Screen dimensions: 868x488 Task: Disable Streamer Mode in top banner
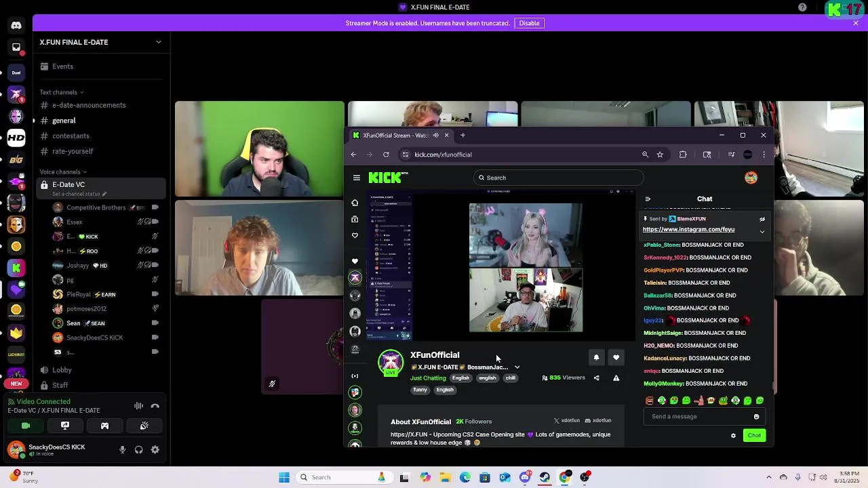(529, 23)
